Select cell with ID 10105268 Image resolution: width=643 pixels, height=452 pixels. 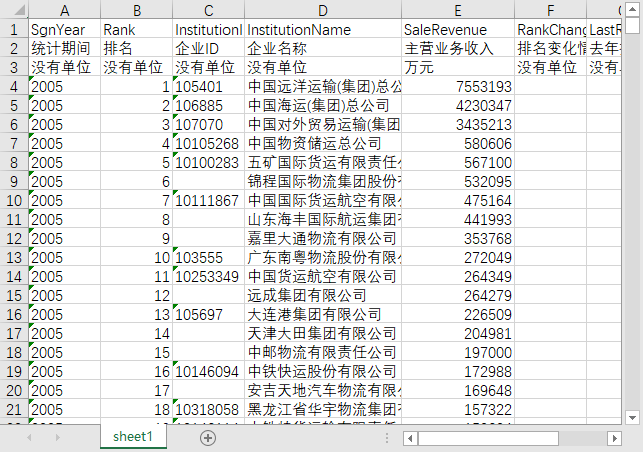coord(208,143)
